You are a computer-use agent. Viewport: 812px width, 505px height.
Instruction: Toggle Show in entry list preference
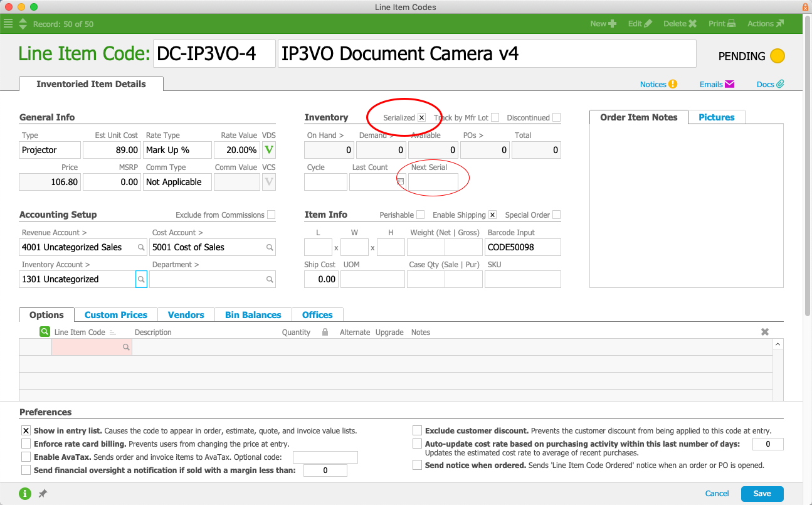(26, 431)
